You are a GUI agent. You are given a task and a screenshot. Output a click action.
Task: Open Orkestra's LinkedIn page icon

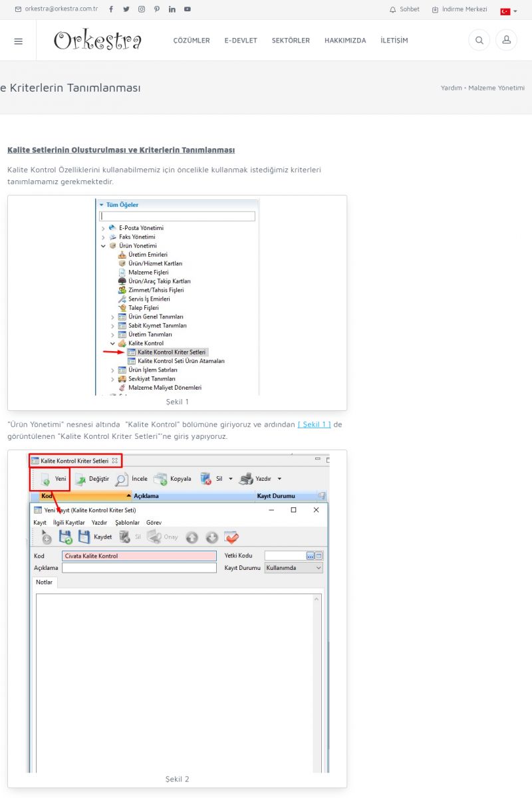pyautogui.click(x=172, y=9)
